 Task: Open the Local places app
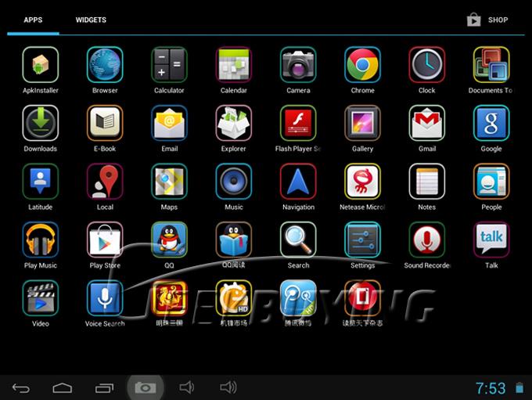coord(105,182)
